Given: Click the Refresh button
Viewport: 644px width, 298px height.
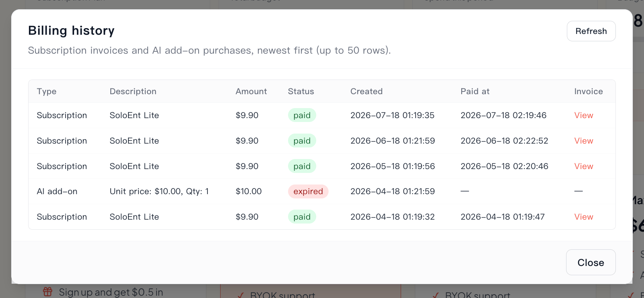Looking at the screenshot, I should click(591, 31).
